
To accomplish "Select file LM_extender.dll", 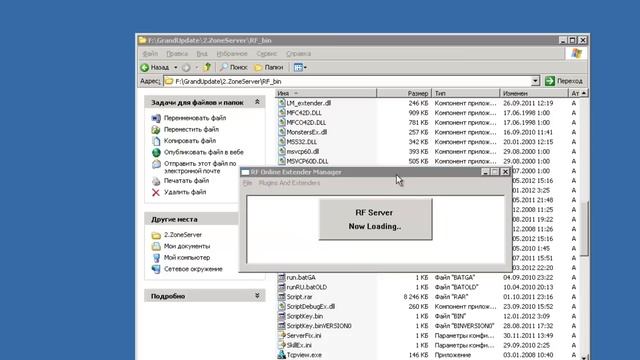I will pos(309,103).
